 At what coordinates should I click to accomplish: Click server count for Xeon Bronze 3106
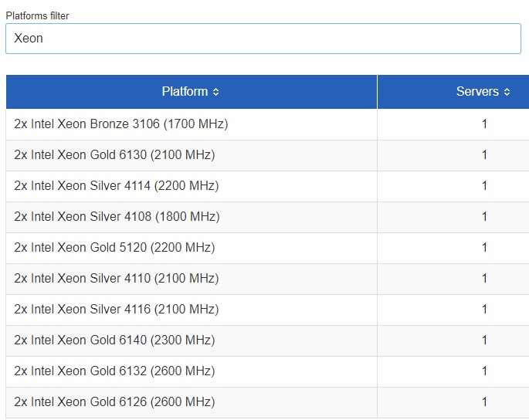click(x=484, y=124)
